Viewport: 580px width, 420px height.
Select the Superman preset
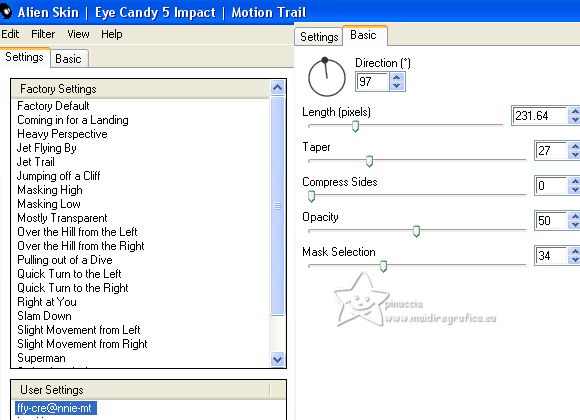41,358
